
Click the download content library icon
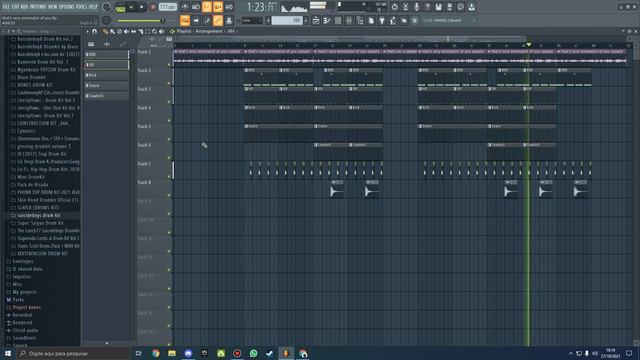472,7
